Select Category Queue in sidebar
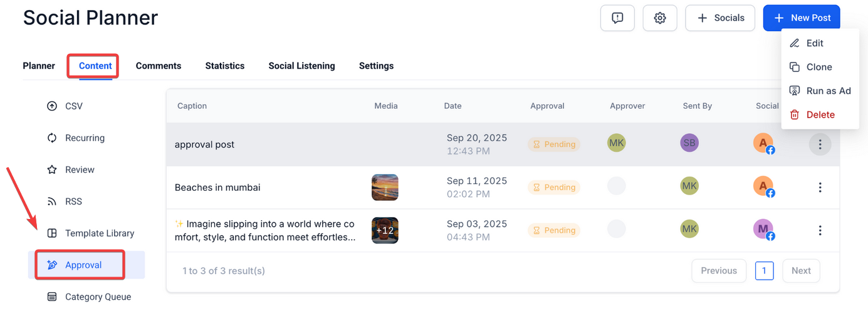This screenshot has width=868, height=311. click(98, 297)
